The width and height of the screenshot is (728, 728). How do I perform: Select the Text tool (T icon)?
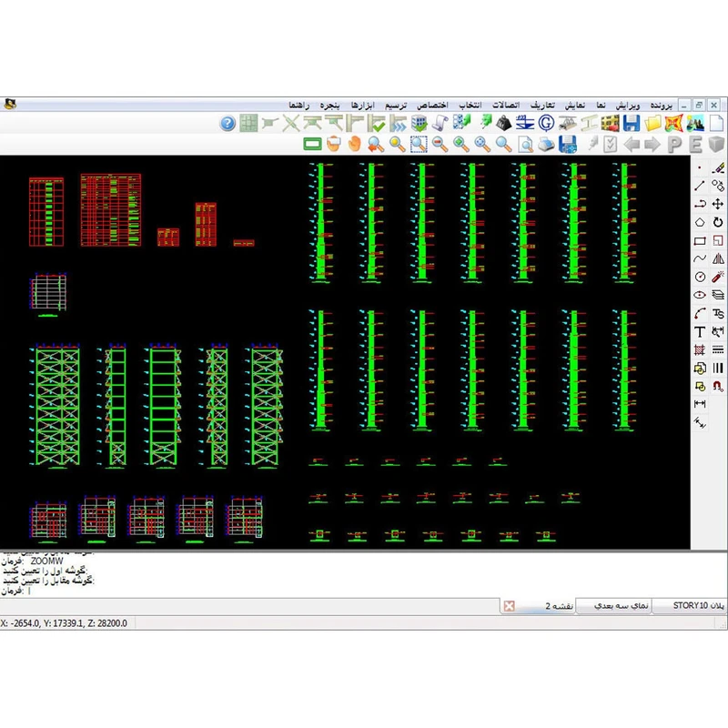pyautogui.click(x=700, y=332)
